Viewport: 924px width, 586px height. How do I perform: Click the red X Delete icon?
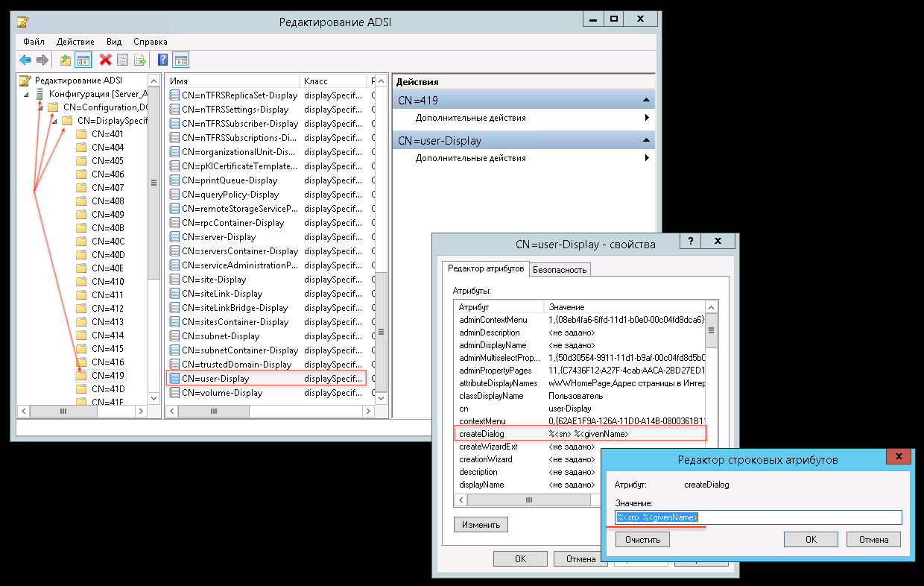pos(106,60)
